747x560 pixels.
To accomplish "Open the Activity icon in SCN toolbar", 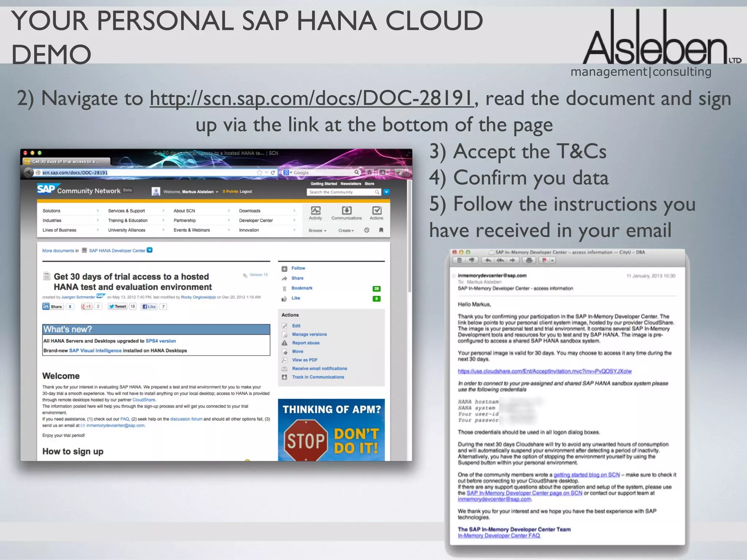I will point(316,213).
